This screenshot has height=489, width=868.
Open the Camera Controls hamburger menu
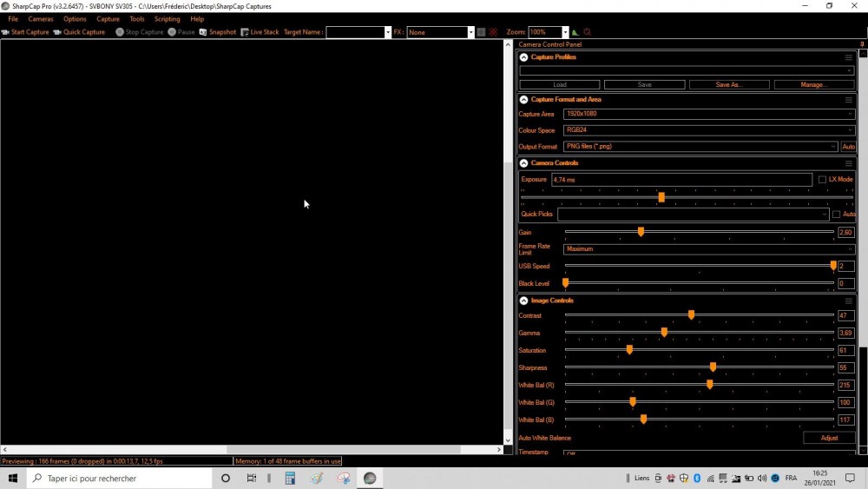click(x=848, y=163)
